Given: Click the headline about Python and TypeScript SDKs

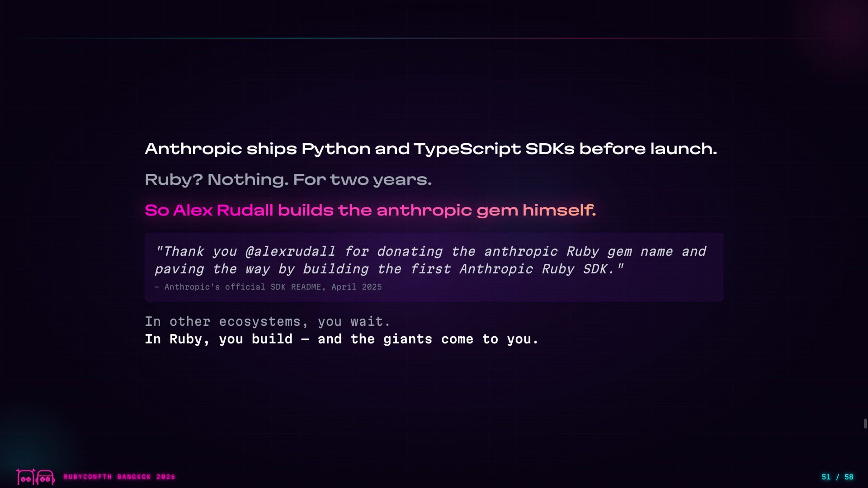Looking at the screenshot, I should click(430, 149).
